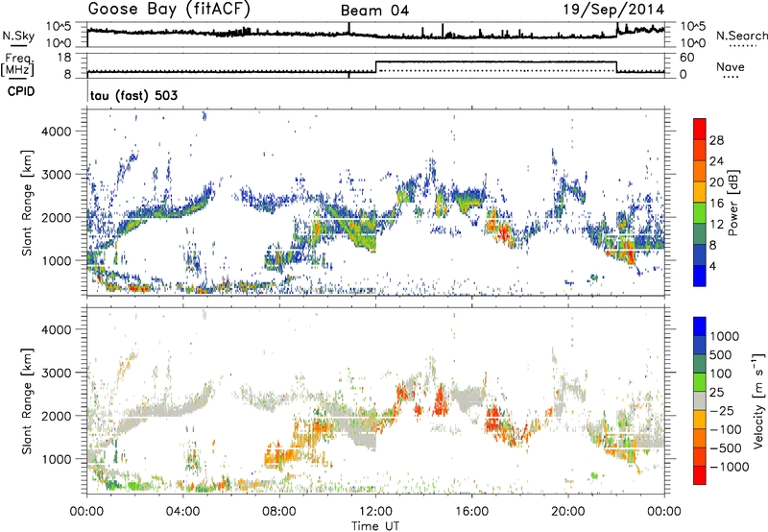
Task: Click the 2000 km tick on power panel
Action: pos(56,217)
